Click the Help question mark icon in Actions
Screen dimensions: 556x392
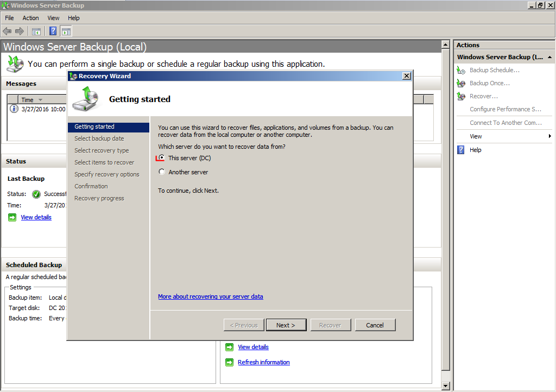click(460, 149)
